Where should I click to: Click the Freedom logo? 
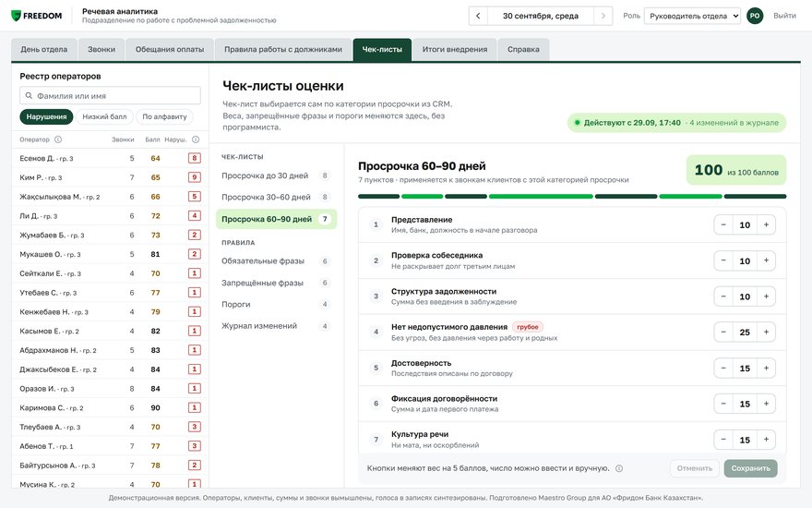[x=37, y=16]
